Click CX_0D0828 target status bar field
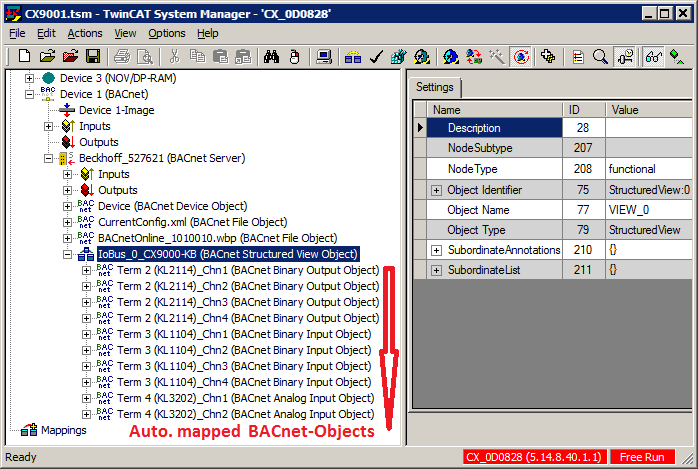This screenshot has width=698, height=469. coord(534,457)
